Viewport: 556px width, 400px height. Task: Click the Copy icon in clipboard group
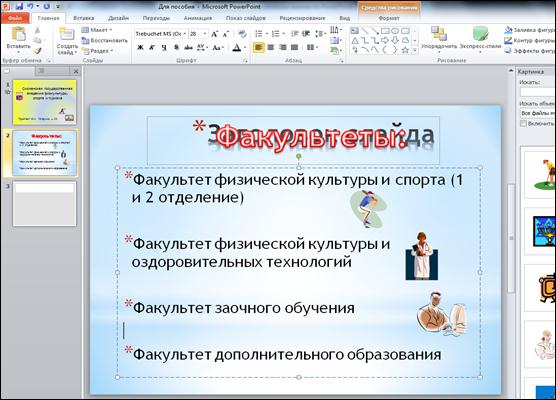click(37, 40)
